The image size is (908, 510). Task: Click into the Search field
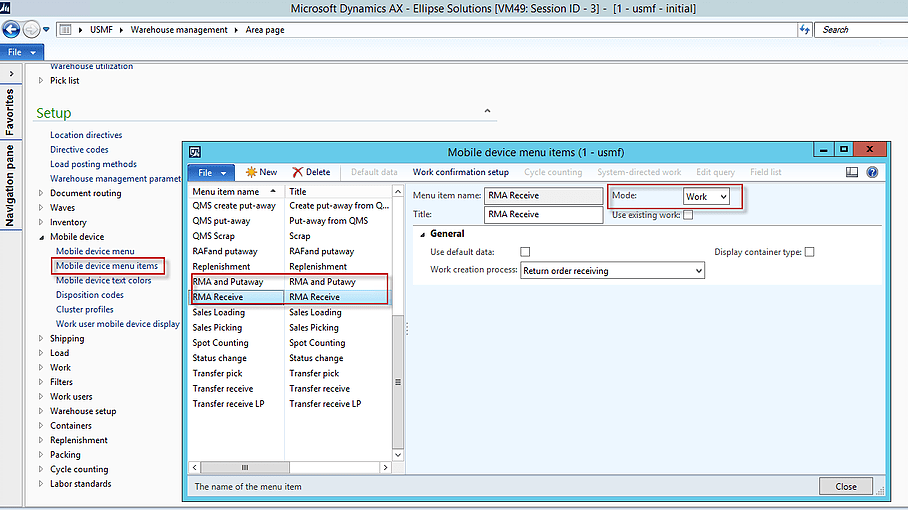click(862, 30)
